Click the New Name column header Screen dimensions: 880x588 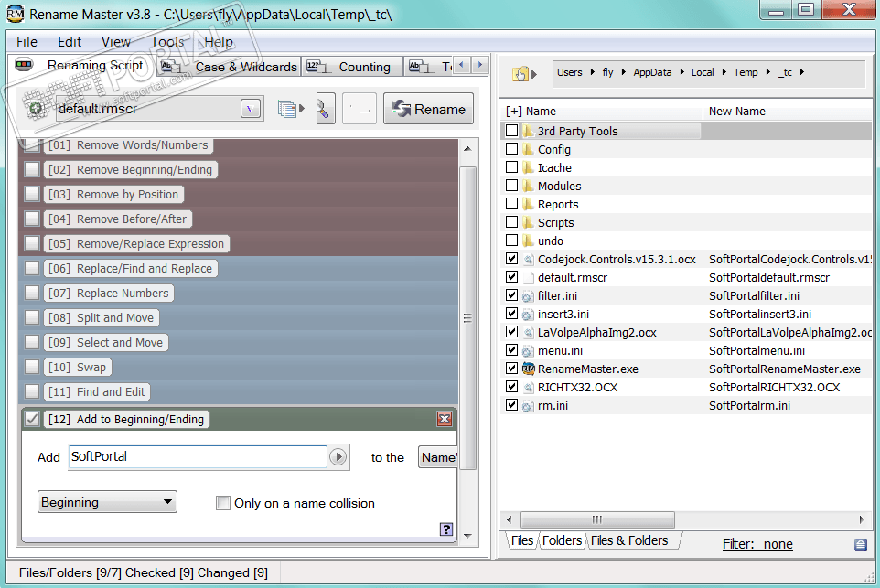(788, 111)
